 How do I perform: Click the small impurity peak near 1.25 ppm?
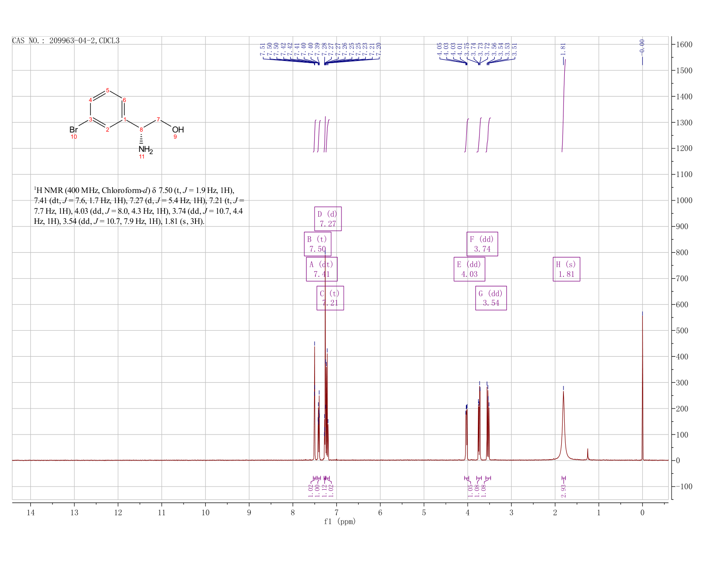588,454
